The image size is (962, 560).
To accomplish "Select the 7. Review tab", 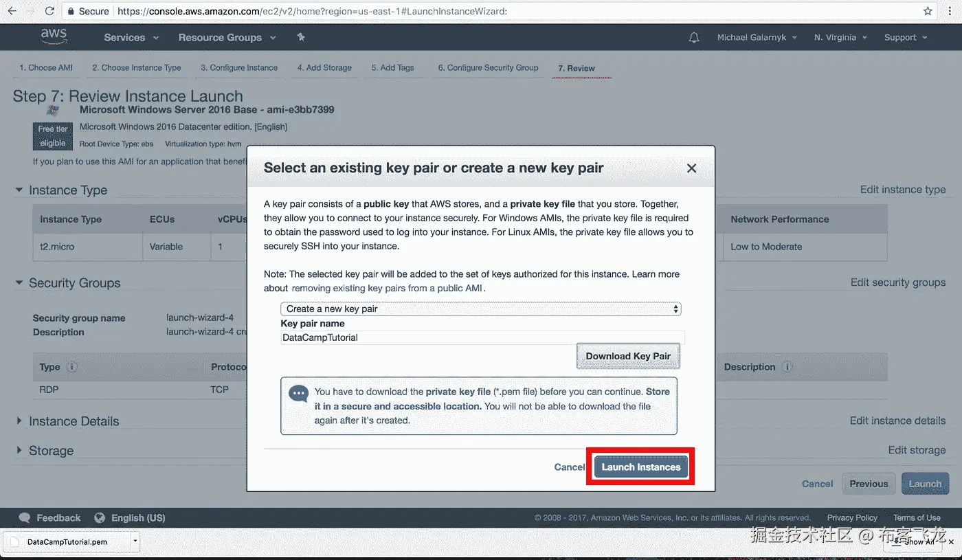I will pos(577,68).
